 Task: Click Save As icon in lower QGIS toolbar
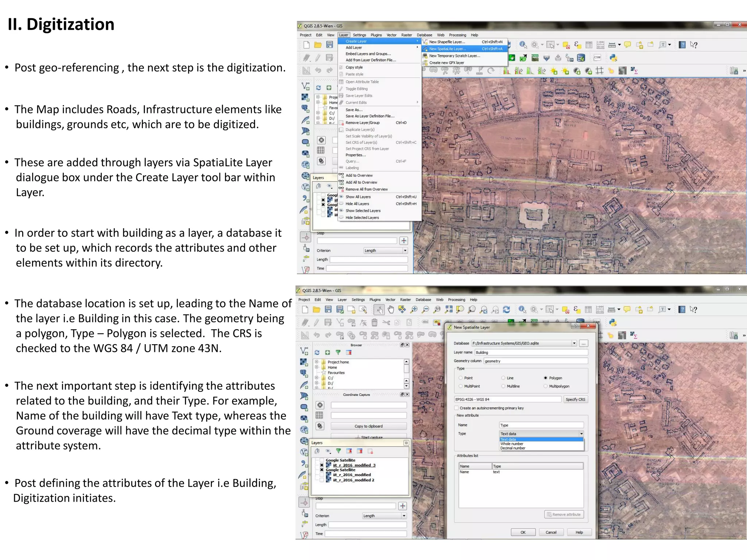point(340,310)
